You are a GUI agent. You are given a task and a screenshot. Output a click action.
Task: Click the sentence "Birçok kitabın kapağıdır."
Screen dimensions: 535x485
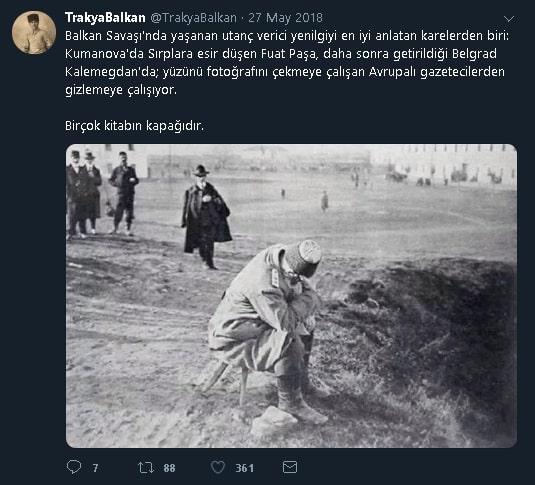(x=134, y=126)
